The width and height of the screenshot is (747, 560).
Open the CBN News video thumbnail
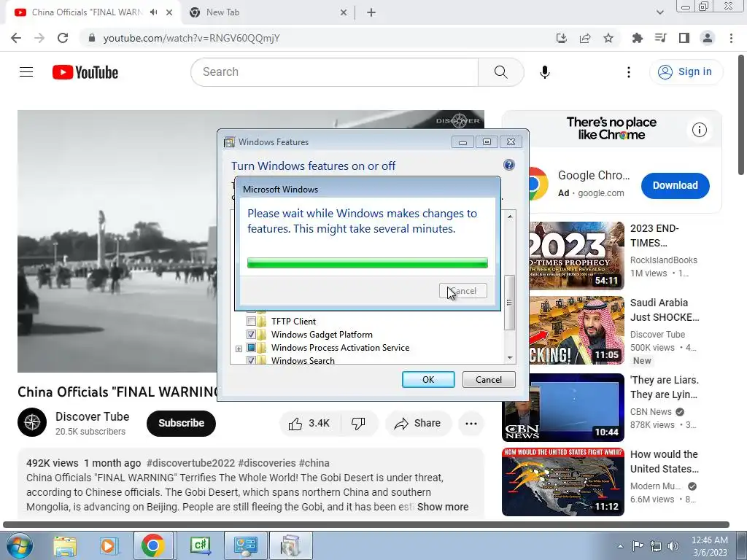pyautogui.click(x=562, y=408)
